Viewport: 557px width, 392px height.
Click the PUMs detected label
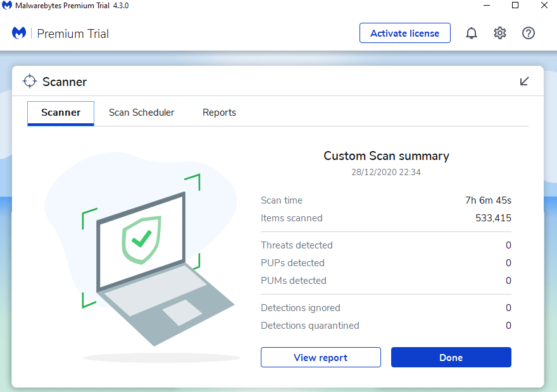click(294, 281)
